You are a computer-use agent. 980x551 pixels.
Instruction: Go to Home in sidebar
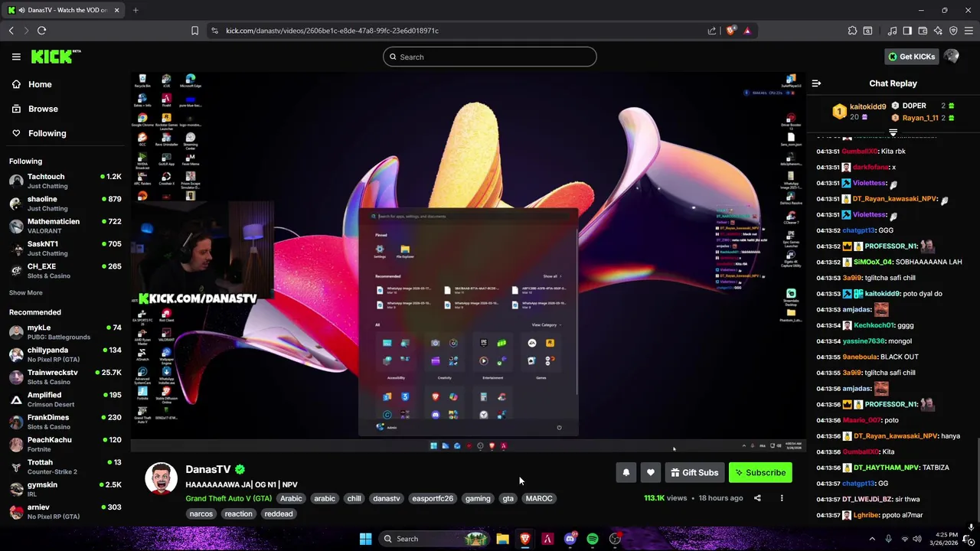pos(65,84)
